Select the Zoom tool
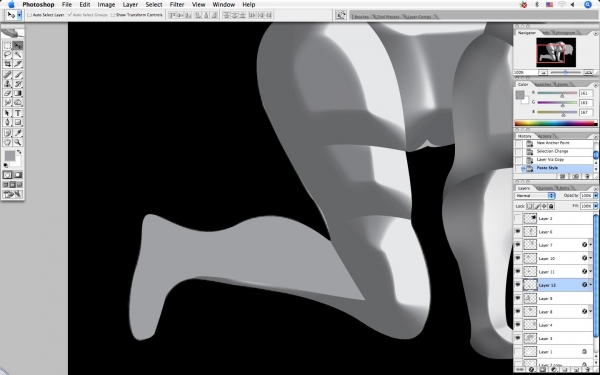Viewport: 600px width, 375px height. click(x=18, y=142)
